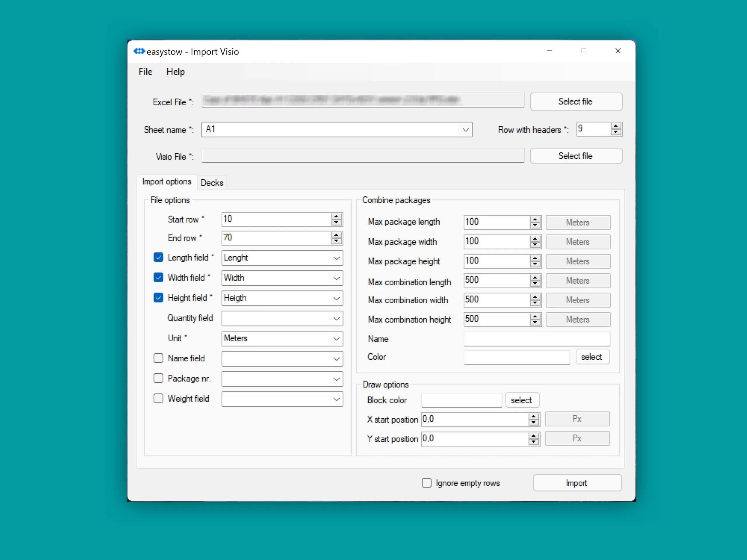Click the Import button
Screen dimensions: 747x560
coord(577,483)
